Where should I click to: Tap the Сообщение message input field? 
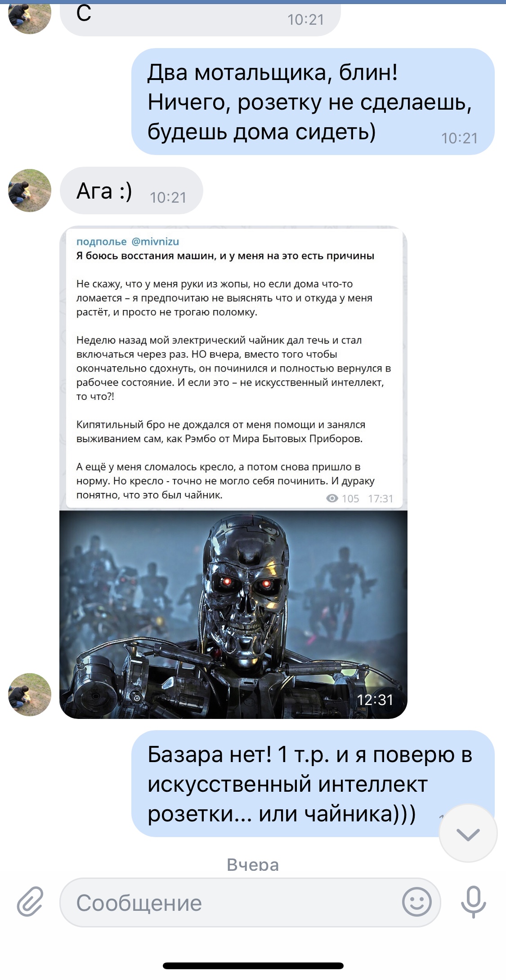(250, 902)
